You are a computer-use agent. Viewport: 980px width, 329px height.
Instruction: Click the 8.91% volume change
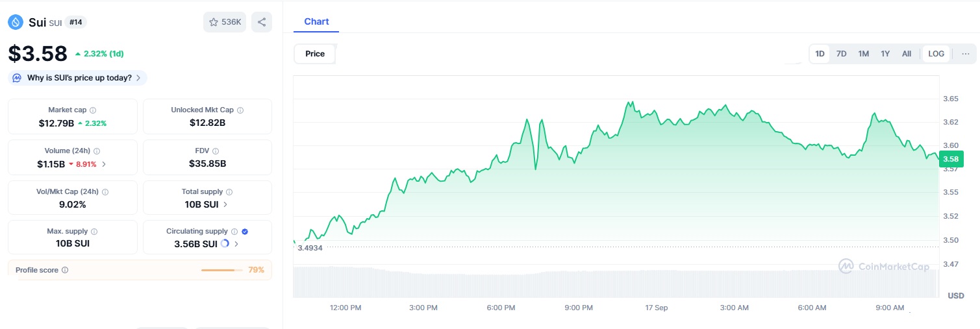[x=82, y=164]
